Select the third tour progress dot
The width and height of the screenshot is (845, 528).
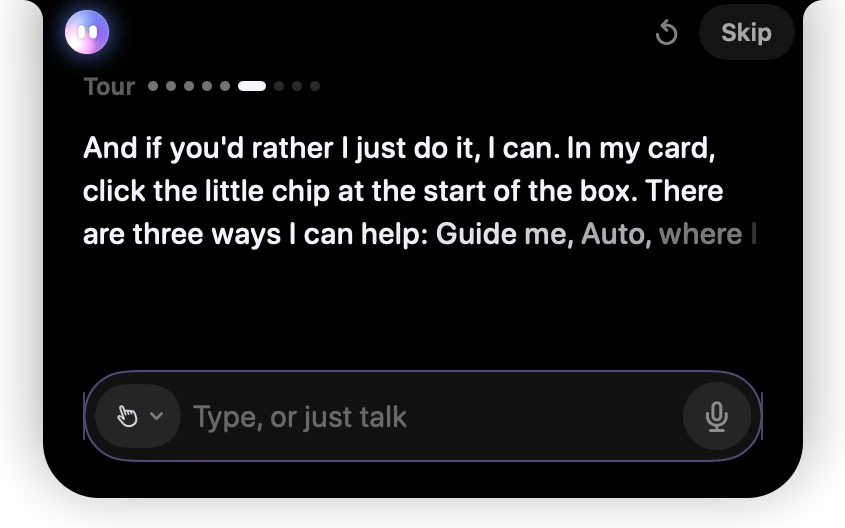tap(189, 86)
